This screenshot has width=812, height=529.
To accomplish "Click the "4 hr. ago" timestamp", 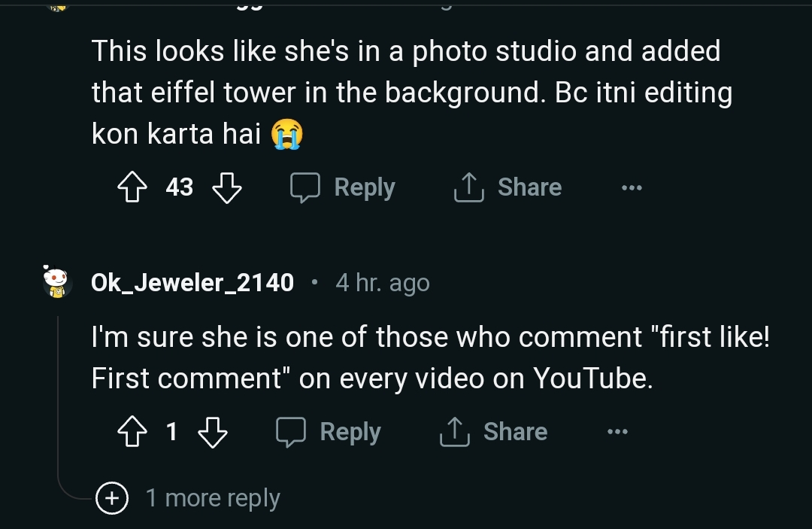I will (383, 283).
